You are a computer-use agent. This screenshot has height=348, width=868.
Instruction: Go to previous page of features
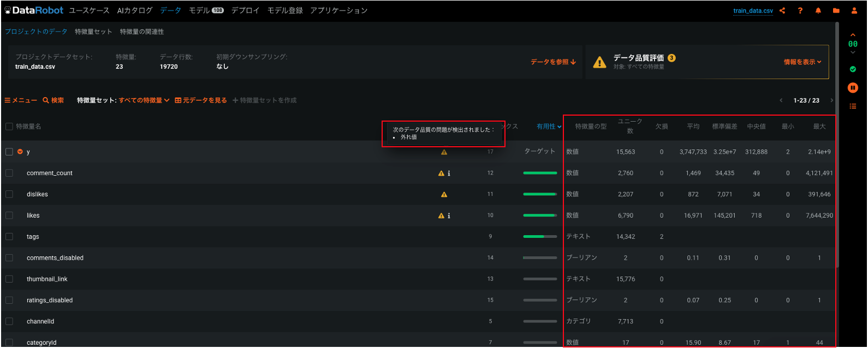[x=781, y=100]
